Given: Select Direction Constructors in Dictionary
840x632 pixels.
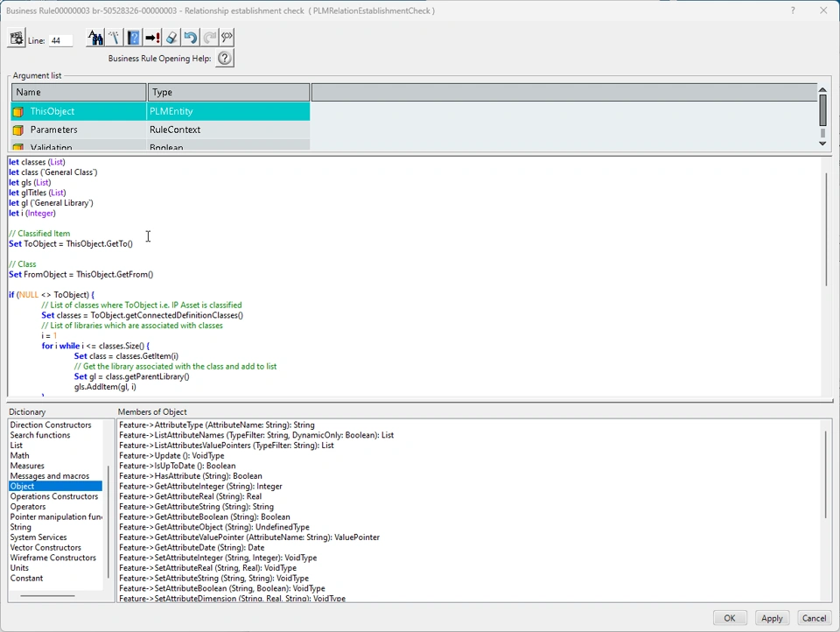Looking at the screenshot, I should tap(51, 425).
